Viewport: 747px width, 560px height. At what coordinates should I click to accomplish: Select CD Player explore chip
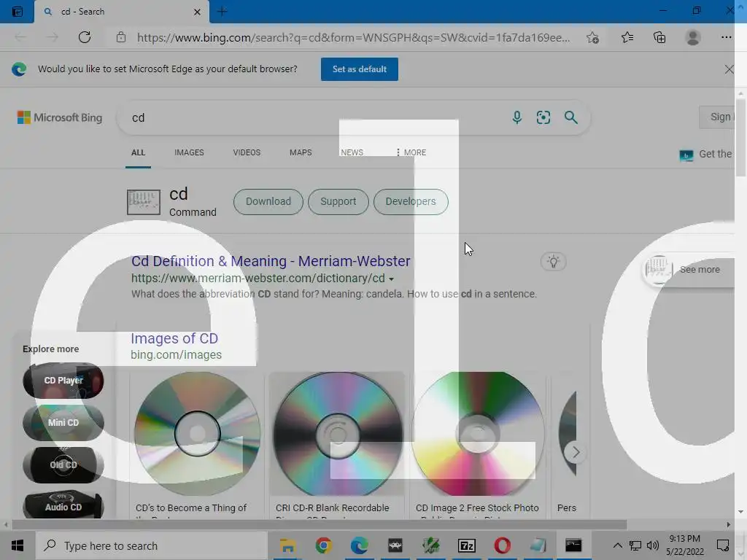(63, 381)
